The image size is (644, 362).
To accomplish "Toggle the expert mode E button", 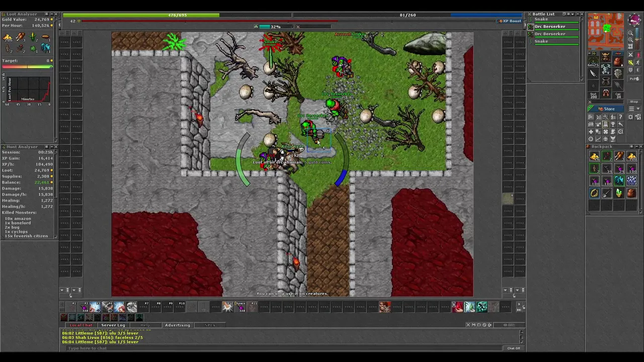I will 638,70.
